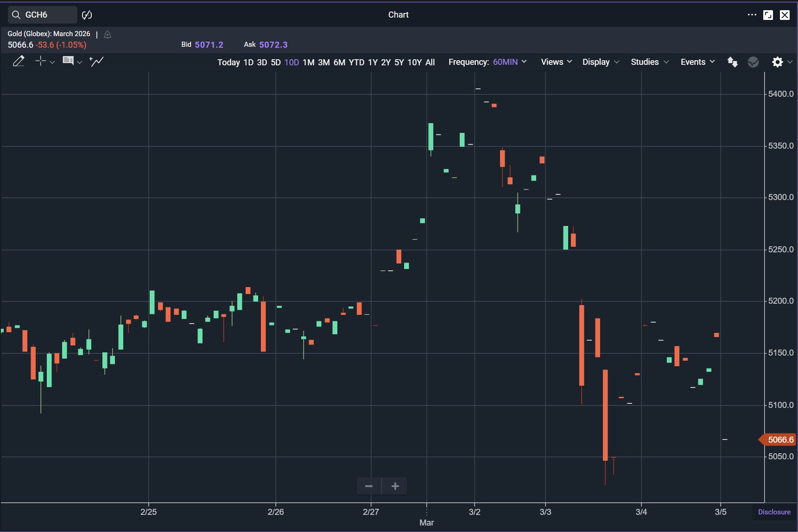The width and height of the screenshot is (798, 532).
Task: Open the Studies dropdown
Action: 649,62
